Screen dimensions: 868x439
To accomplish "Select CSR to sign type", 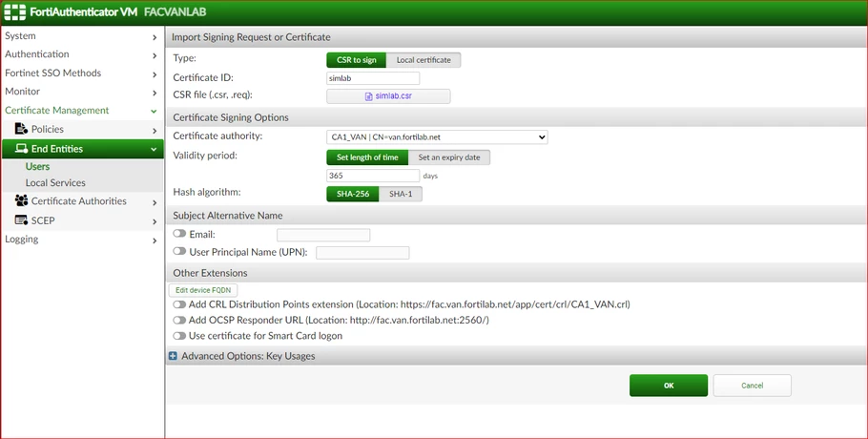I will coord(356,60).
